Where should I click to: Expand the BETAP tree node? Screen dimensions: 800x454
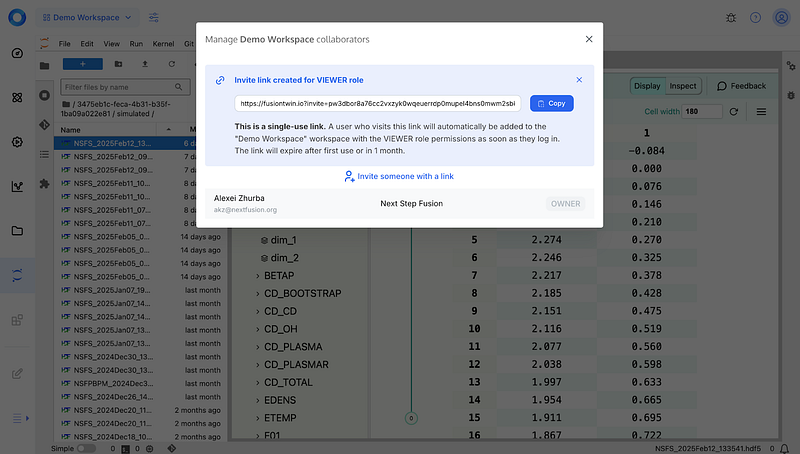[257, 275]
